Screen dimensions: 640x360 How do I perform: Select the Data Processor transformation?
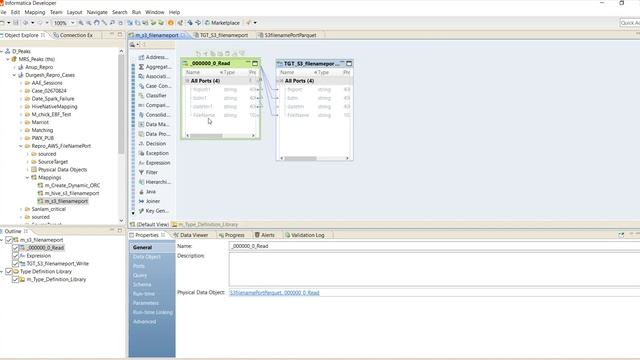154,134
